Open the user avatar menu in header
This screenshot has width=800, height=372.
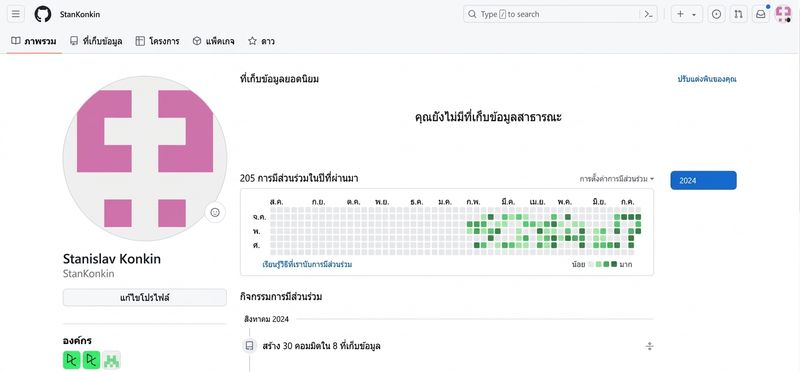pos(783,14)
